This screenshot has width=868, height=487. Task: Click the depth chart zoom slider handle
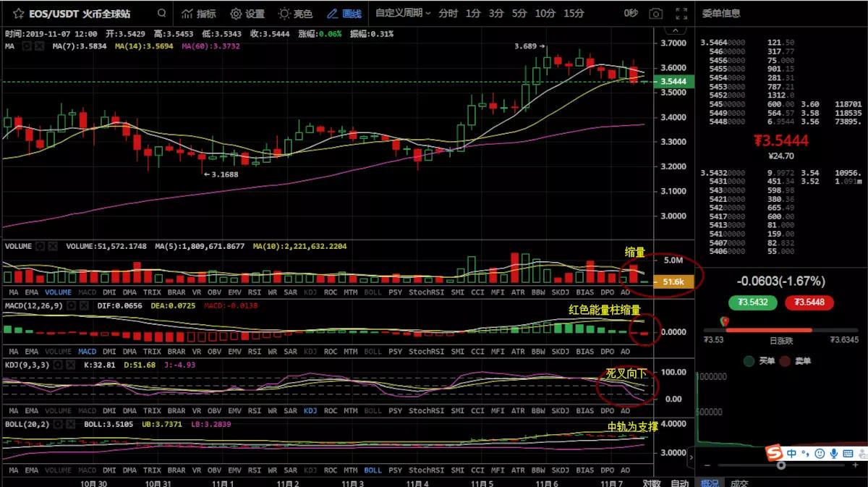point(780,465)
